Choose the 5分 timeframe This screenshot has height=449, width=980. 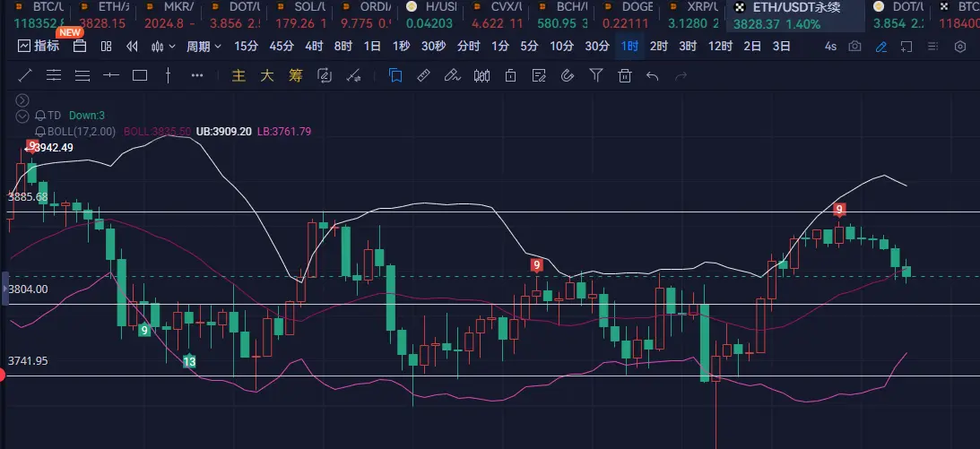[529, 47]
